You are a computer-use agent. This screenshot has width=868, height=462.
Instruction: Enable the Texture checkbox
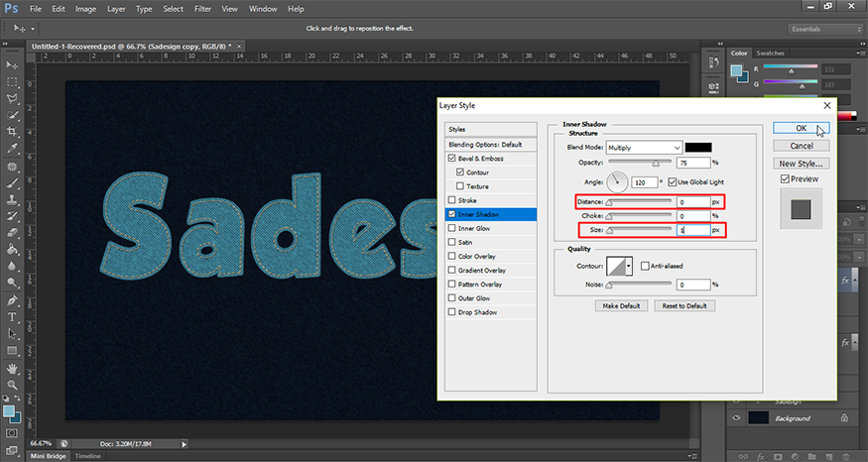(460, 186)
